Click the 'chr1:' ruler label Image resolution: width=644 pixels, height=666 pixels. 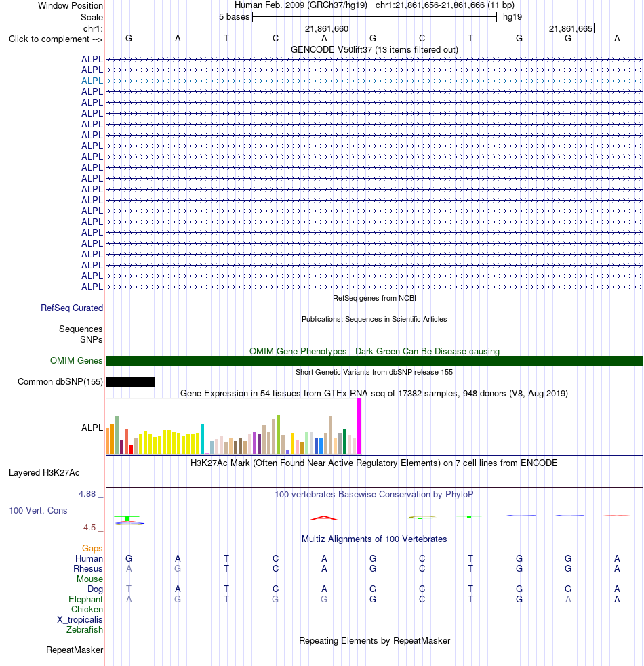(93, 29)
